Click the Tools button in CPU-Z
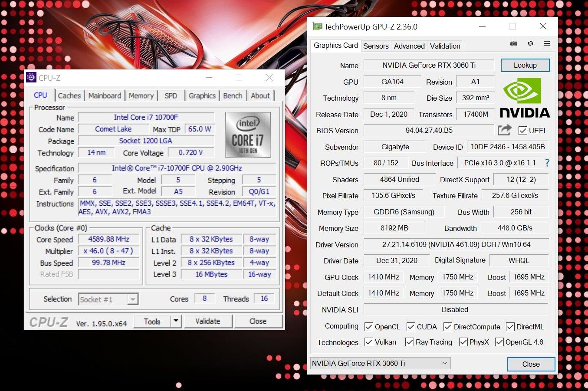Viewport: 588px width, 391px height. 152,321
